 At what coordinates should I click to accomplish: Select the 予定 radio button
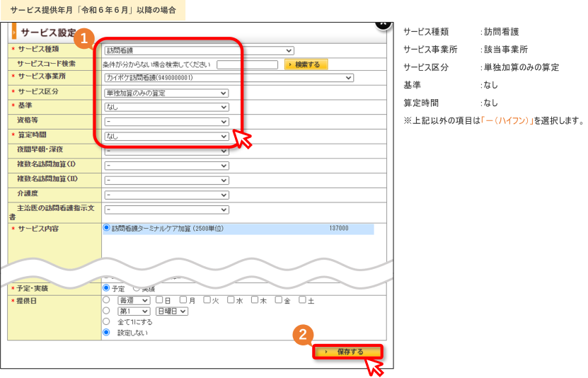click(x=106, y=288)
